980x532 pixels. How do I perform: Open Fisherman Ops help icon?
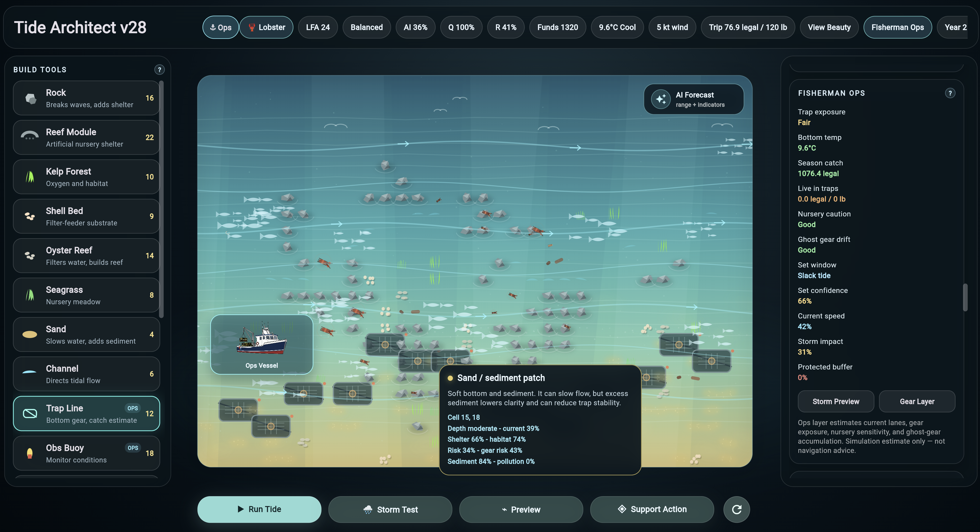point(950,93)
